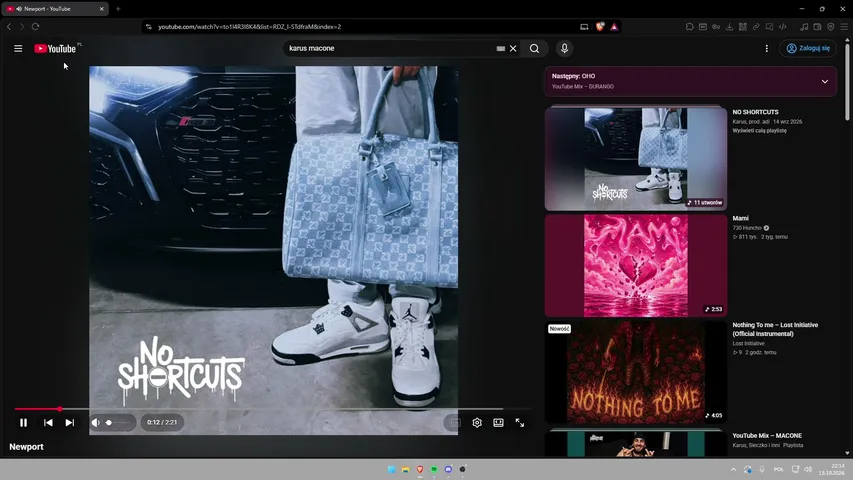The height and width of the screenshot is (480, 853).
Task: Toggle subtitles in the player
Action: (455, 423)
